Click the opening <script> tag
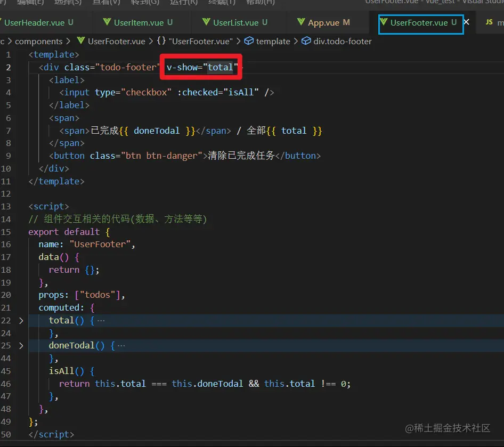 pos(48,206)
